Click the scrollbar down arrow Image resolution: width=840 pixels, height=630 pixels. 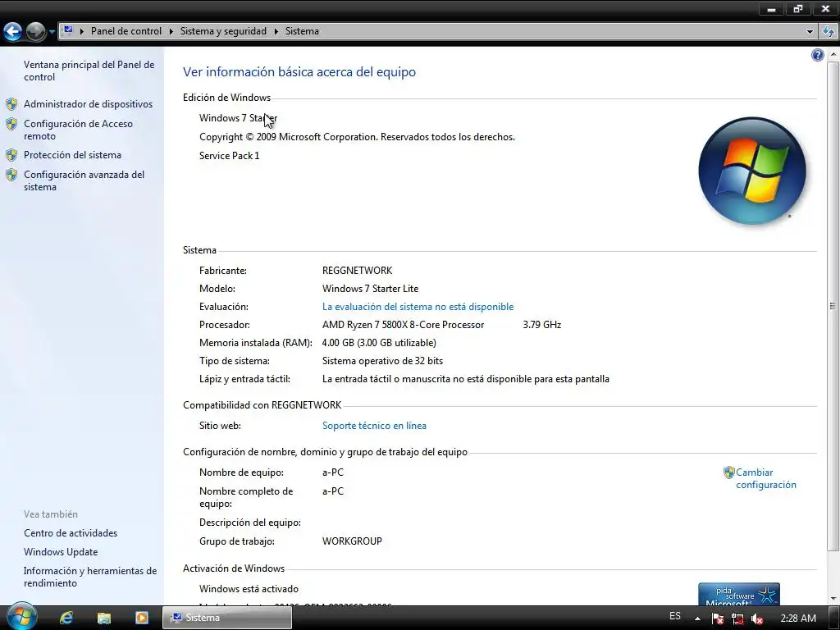(833, 599)
